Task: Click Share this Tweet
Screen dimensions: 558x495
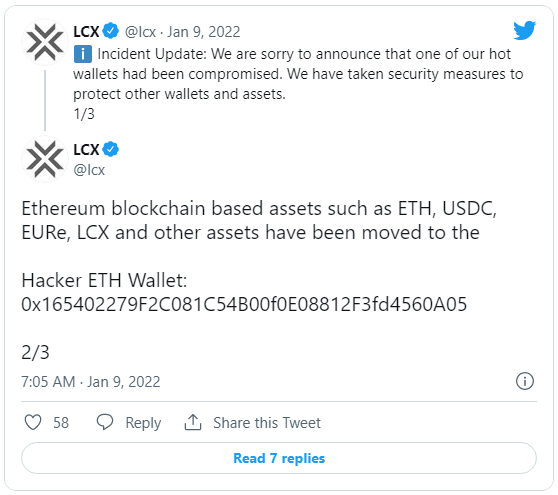Action: point(267,423)
